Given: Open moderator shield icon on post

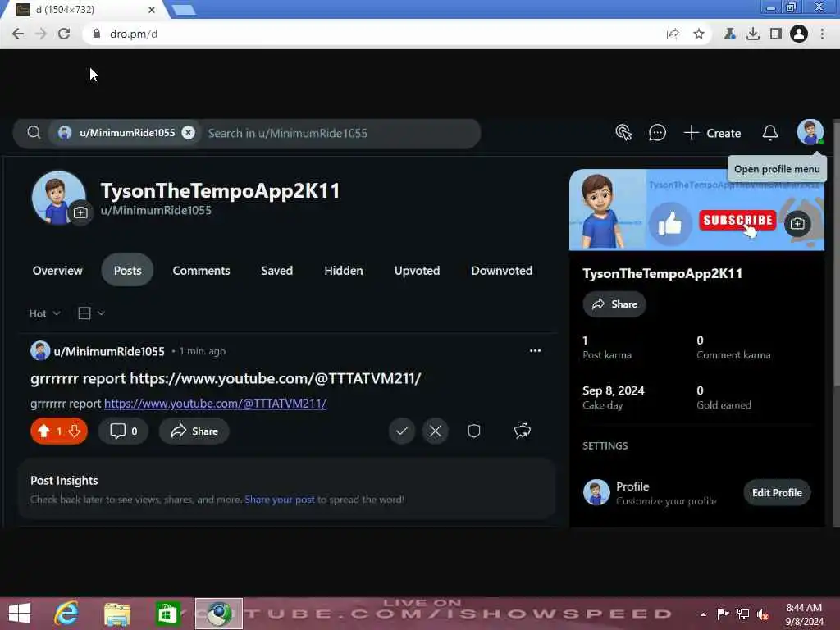Looking at the screenshot, I should click(x=473, y=431).
